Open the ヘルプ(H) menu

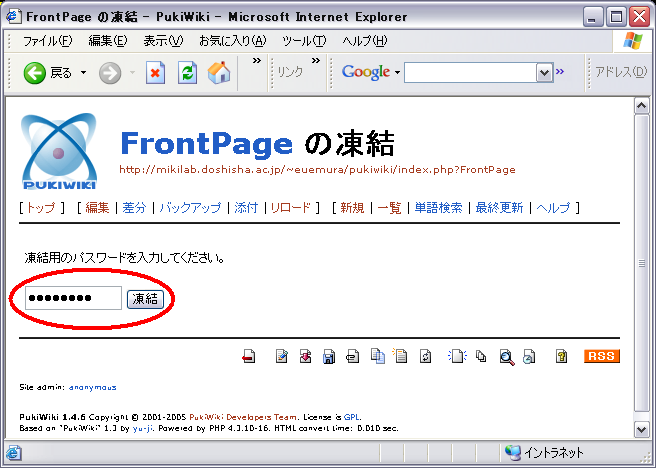(x=364, y=41)
